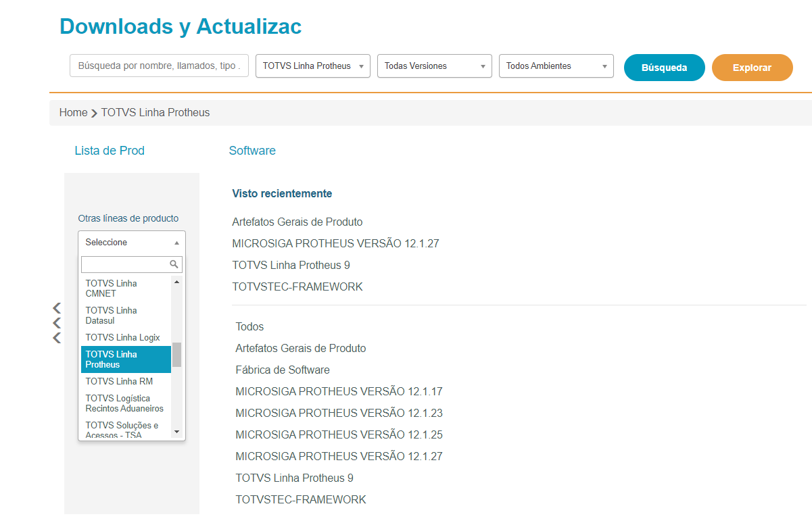The image size is (812, 523).
Task: Switch to the Lista de Prod tab
Action: coord(110,151)
